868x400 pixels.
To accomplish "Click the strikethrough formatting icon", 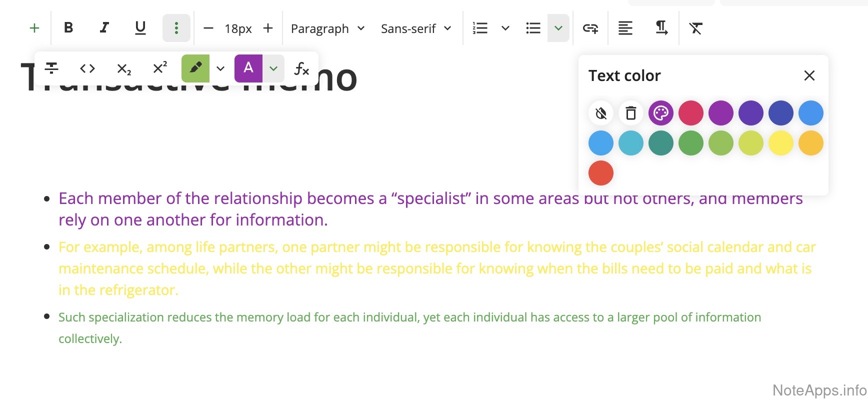I will (51, 68).
